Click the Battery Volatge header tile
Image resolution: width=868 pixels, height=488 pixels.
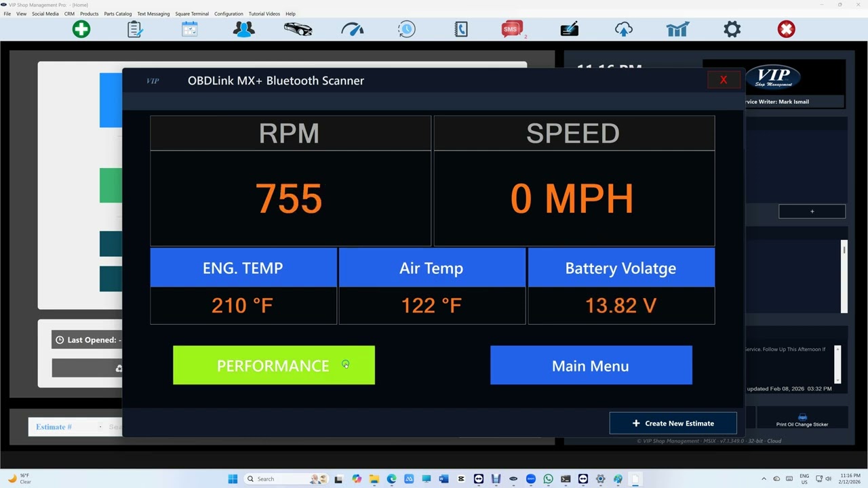tap(621, 268)
